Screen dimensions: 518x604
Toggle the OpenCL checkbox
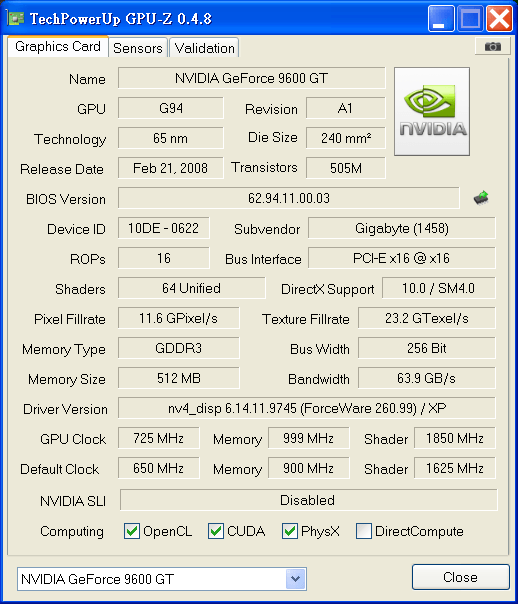(x=132, y=531)
